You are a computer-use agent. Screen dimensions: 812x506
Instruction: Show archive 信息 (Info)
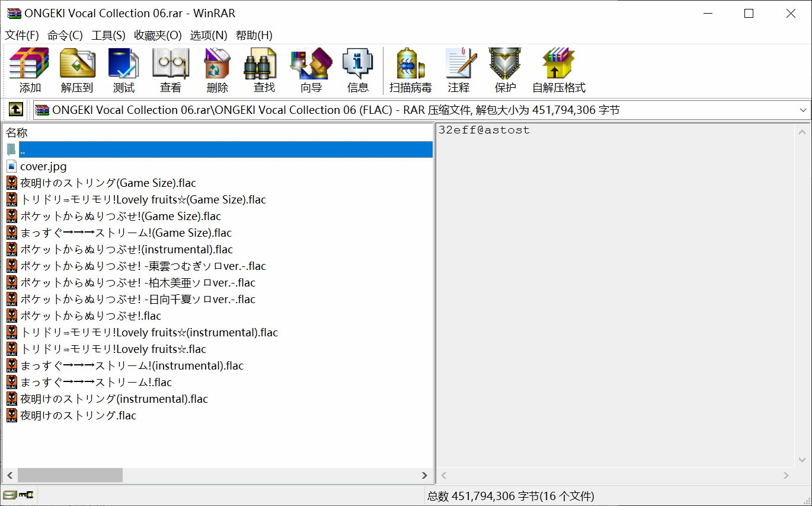pyautogui.click(x=357, y=70)
